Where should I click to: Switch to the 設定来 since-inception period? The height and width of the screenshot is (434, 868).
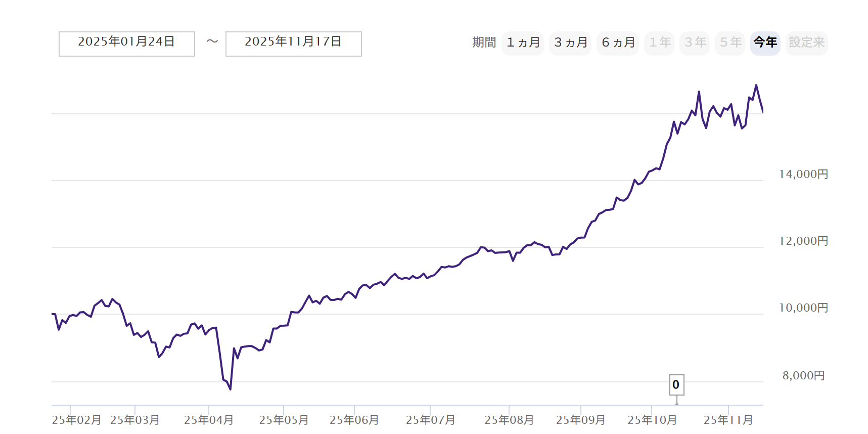pos(807,43)
